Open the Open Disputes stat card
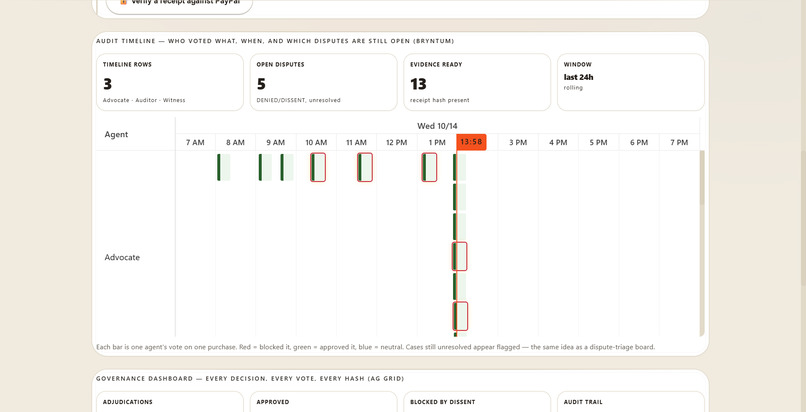806x412 pixels. coord(323,82)
